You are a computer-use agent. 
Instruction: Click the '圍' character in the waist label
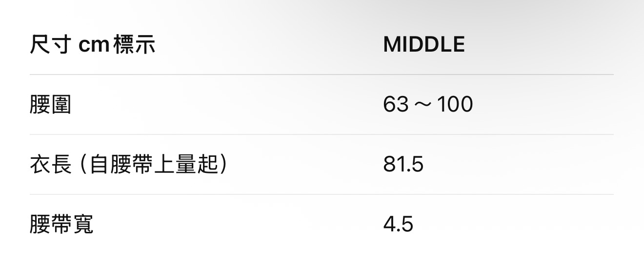tap(61, 105)
